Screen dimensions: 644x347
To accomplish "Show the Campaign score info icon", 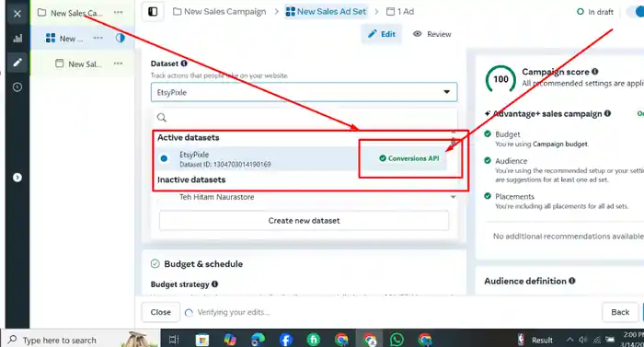I will 594,72.
